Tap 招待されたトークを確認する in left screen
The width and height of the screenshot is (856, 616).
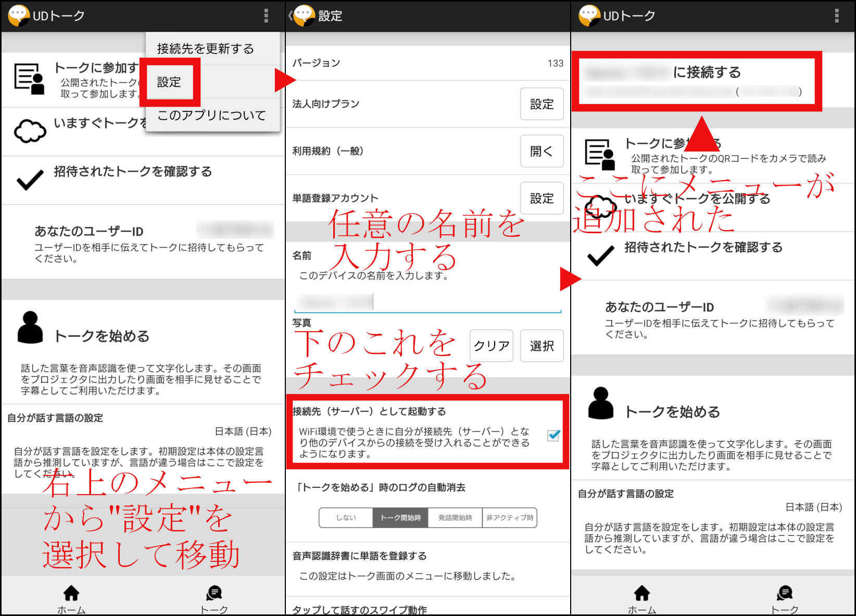point(133,172)
